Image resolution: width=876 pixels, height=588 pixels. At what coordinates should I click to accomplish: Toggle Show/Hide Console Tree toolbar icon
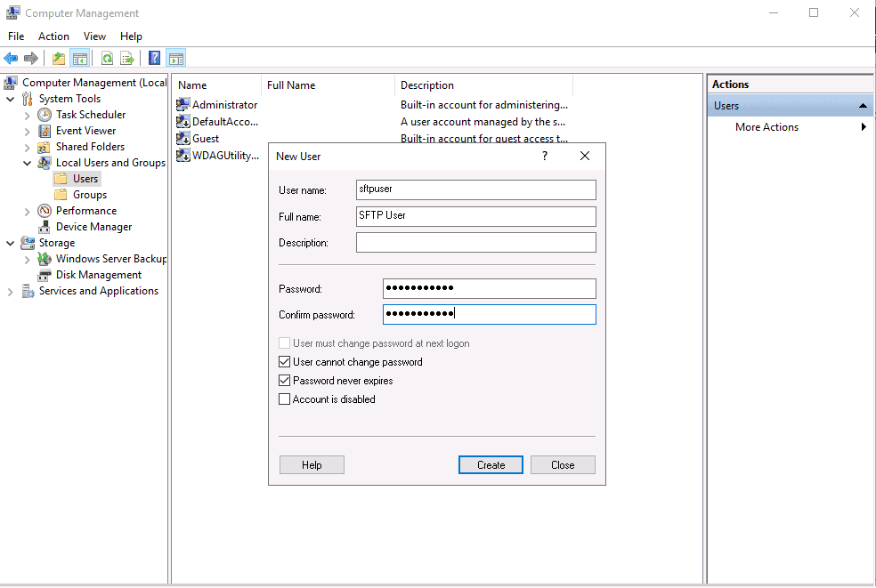[80, 58]
